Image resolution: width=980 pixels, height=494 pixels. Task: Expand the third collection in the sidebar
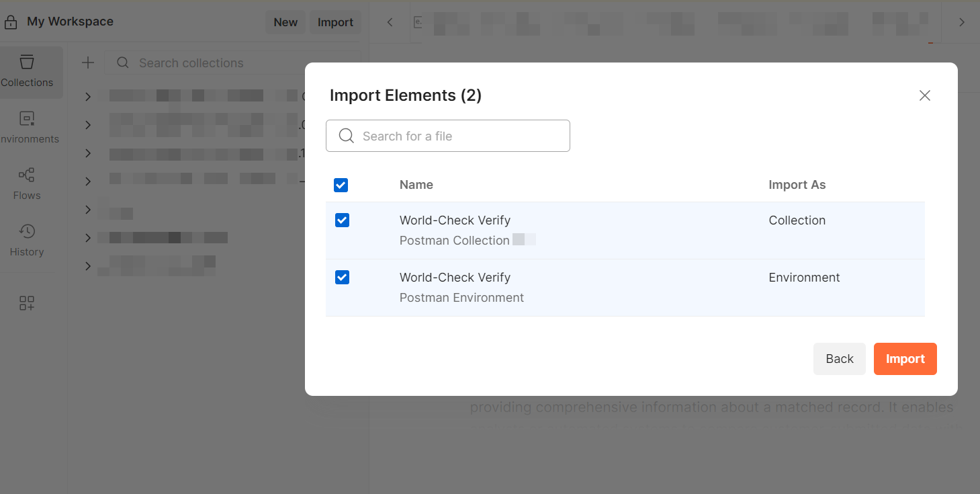(x=88, y=153)
